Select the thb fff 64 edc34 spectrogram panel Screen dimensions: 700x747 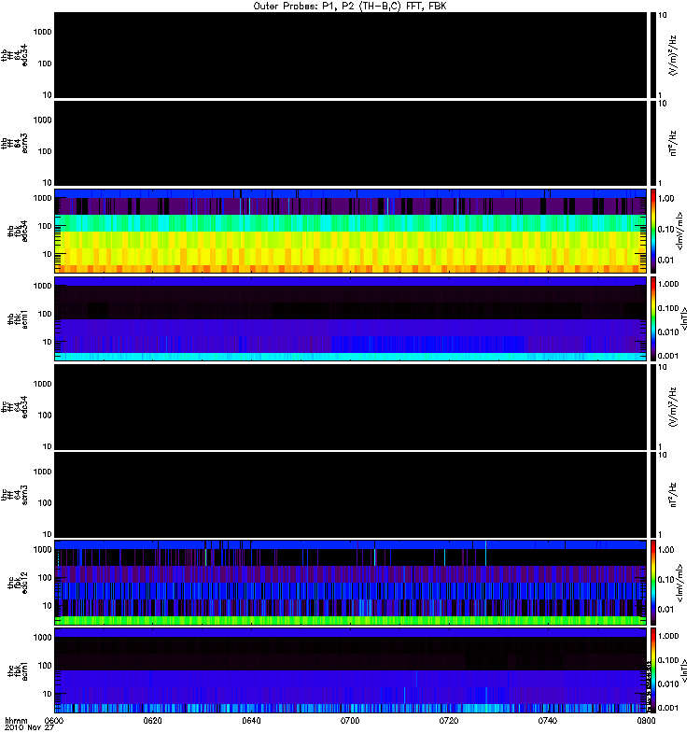(x=350, y=55)
